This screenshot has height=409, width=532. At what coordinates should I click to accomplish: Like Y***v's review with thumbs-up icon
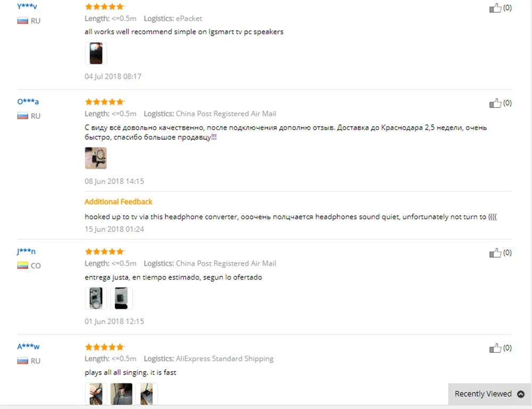tap(495, 8)
